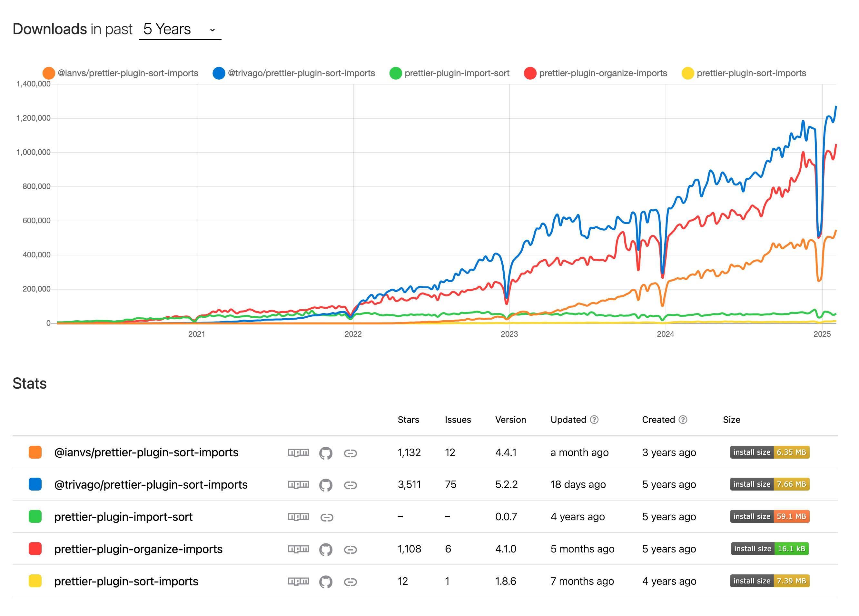The width and height of the screenshot is (859, 616).
Task: Click the 1,132 stars value
Action: click(x=409, y=452)
